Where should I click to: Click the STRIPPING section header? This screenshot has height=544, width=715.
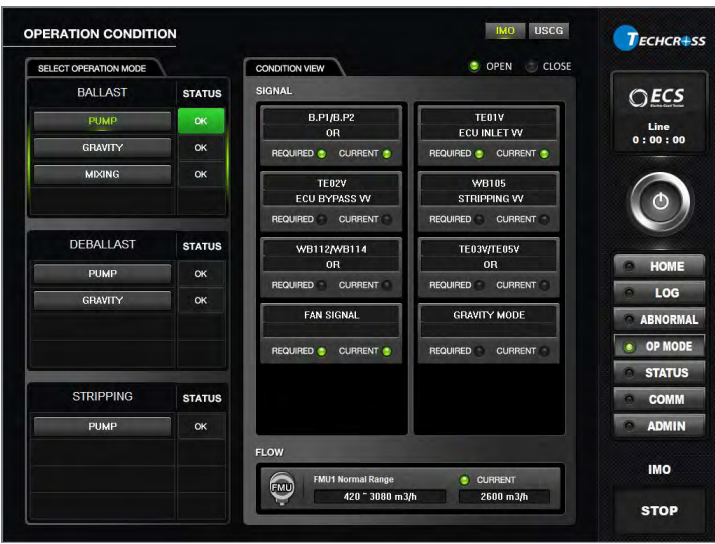coord(102,396)
